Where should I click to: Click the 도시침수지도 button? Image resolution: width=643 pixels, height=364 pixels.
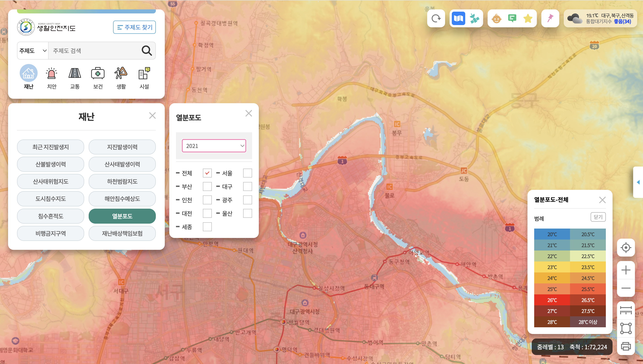[x=51, y=199]
